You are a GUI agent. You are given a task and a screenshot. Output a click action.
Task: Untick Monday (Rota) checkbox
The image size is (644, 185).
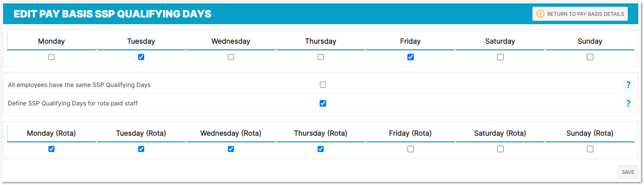click(x=51, y=149)
